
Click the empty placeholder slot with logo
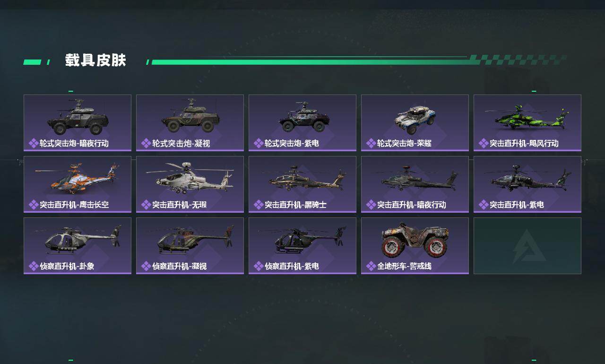(527, 246)
